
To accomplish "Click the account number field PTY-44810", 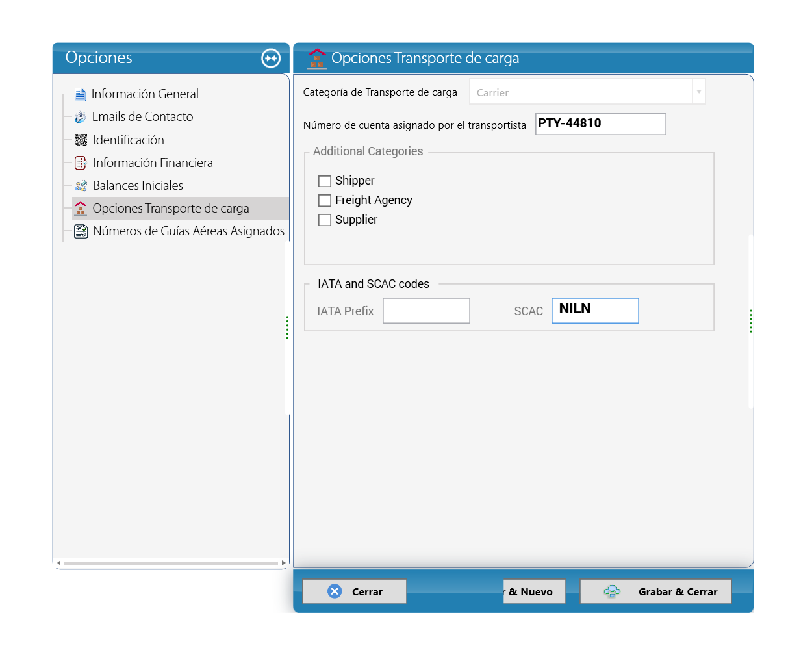I will point(601,124).
